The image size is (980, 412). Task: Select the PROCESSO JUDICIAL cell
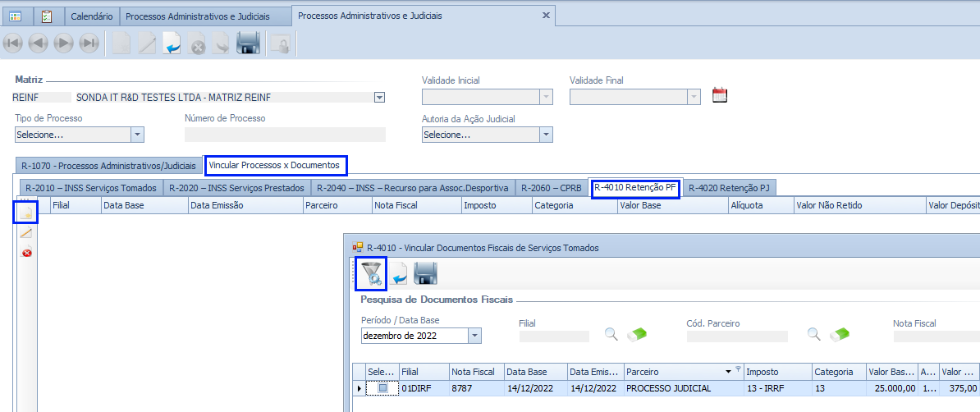684,388
